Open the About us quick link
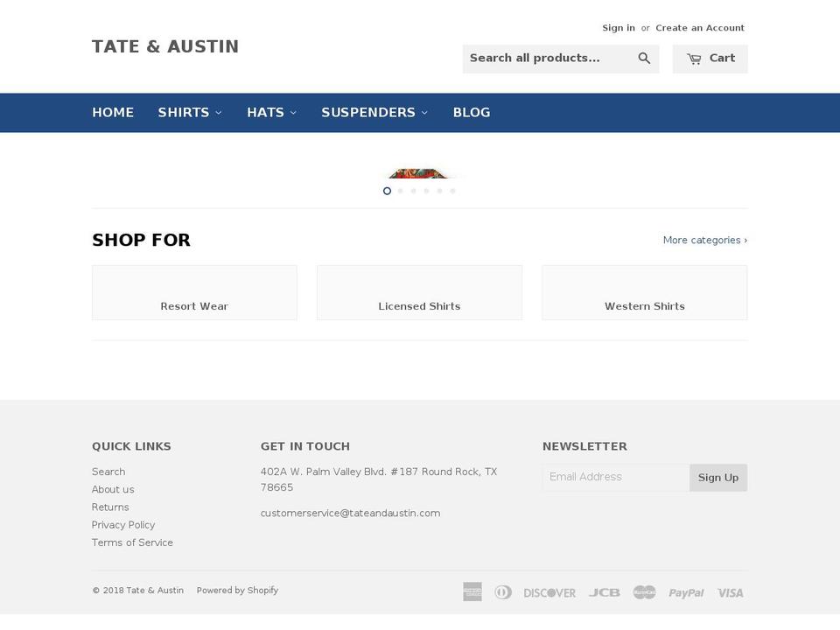Image resolution: width=840 pixels, height=630 pixels. coord(113,489)
